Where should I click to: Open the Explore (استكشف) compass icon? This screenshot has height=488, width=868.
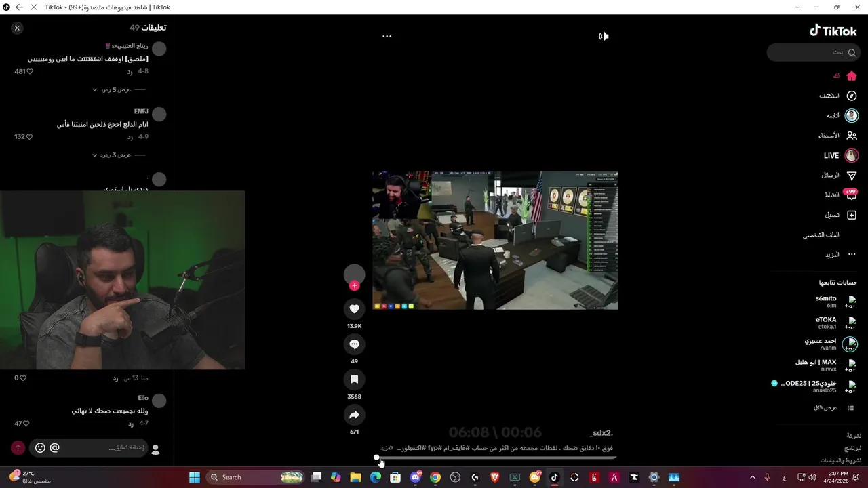(x=852, y=96)
